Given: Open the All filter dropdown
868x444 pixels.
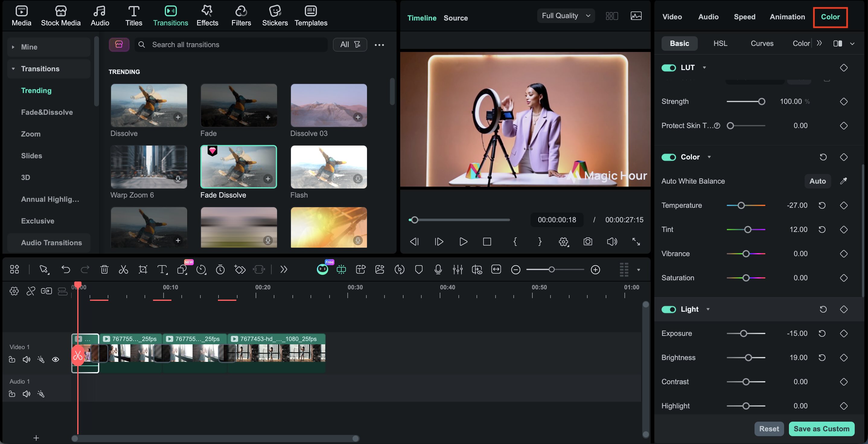Looking at the screenshot, I should point(350,44).
